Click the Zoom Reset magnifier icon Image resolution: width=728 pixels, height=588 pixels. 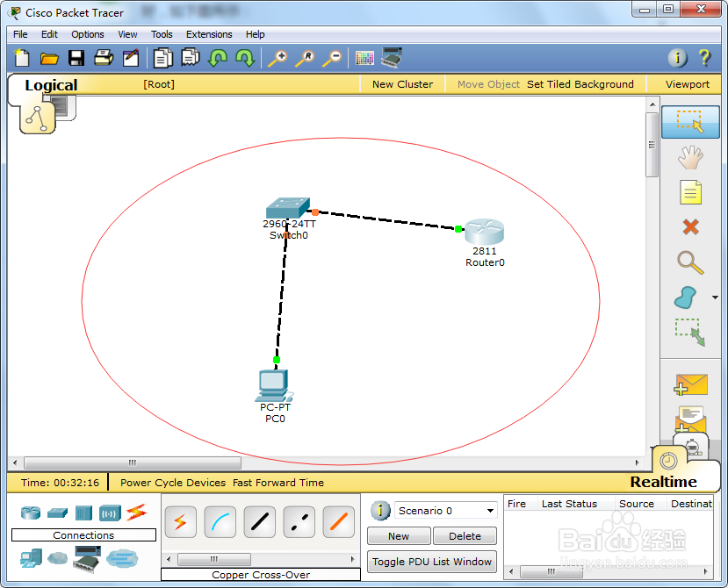[x=305, y=59]
